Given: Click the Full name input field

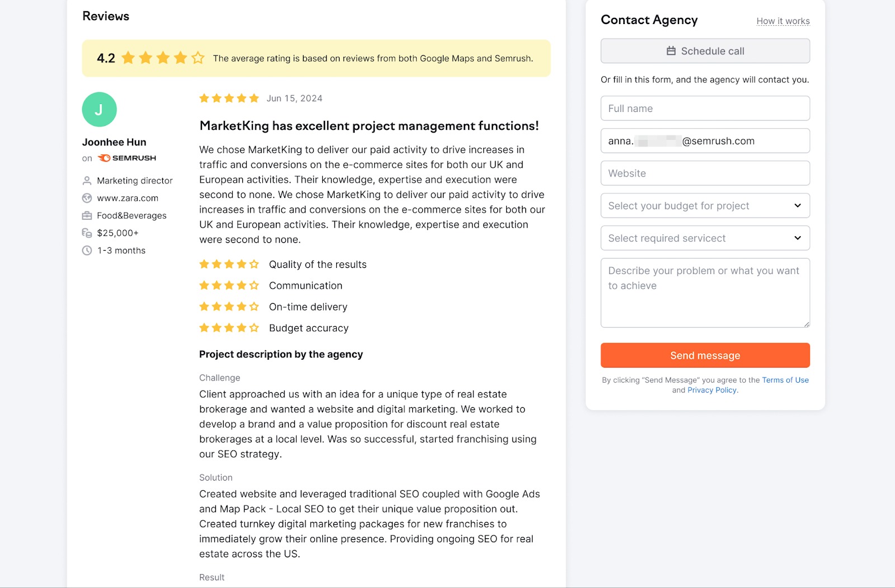Looking at the screenshot, I should 704,108.
